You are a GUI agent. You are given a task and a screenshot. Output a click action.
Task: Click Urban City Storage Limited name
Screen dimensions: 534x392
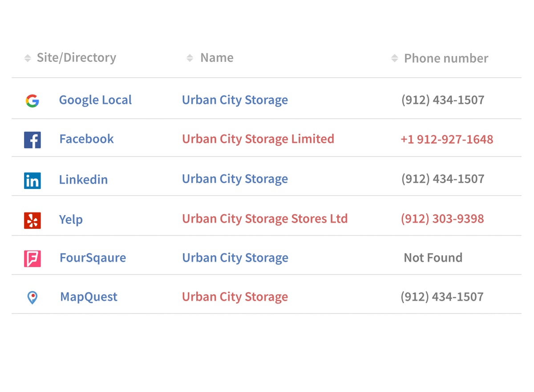[x=258, y=139]
